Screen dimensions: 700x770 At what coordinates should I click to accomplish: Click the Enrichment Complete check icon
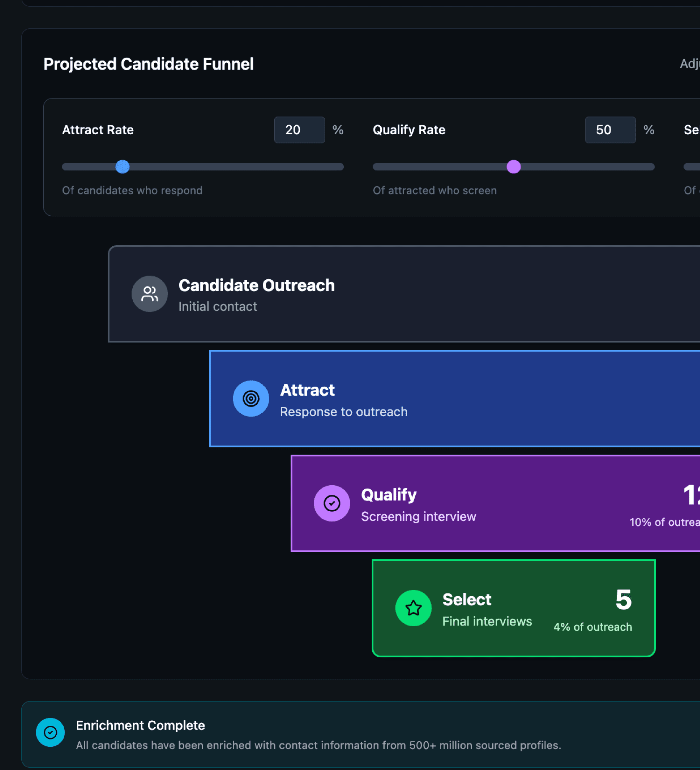(x=50, y=732)
